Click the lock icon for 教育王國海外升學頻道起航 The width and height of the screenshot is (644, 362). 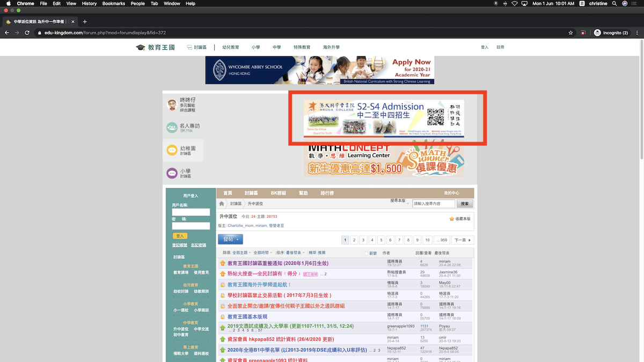point(222,285)
